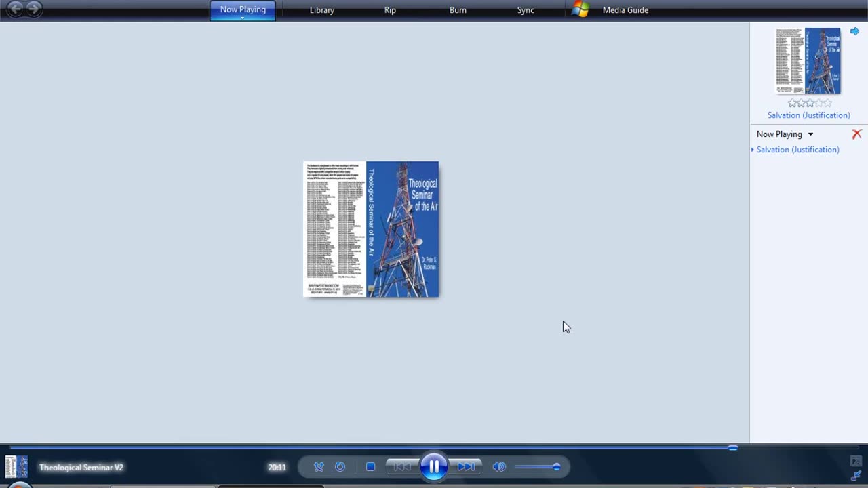Pause the current track
868x488 pixels.
click(434, 466)
